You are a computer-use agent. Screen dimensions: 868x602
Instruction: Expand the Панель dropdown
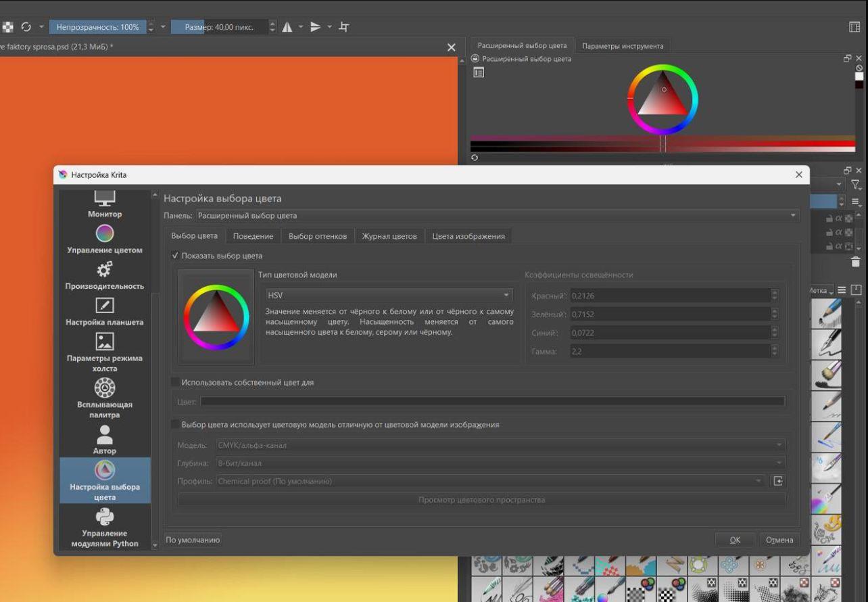498,216
